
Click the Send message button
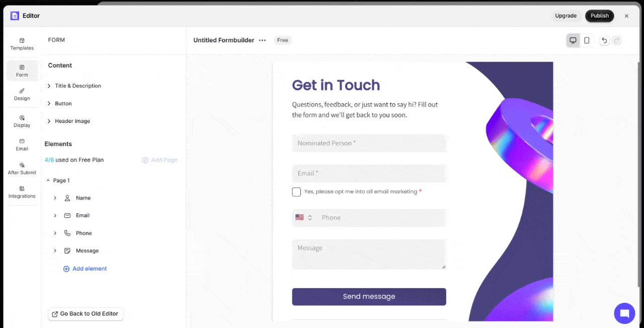(x=369, y=297)
